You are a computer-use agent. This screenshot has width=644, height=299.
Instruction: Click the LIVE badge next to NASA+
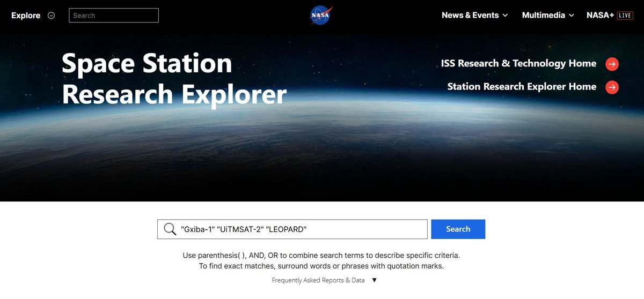tap(625, 16)
